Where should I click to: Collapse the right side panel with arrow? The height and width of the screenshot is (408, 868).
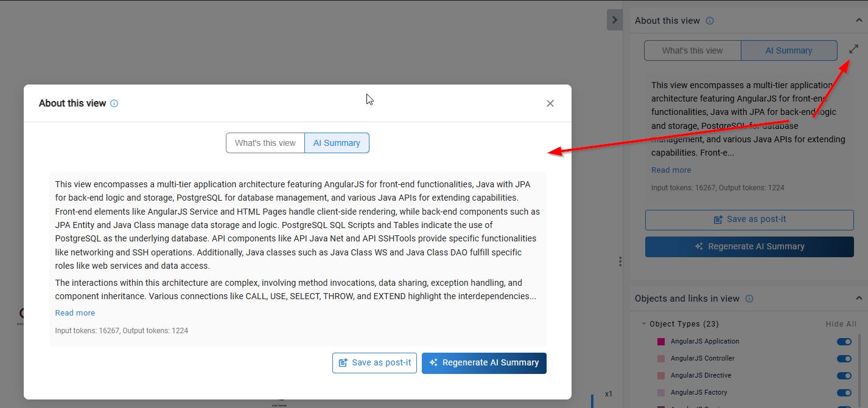coord(614,20)
